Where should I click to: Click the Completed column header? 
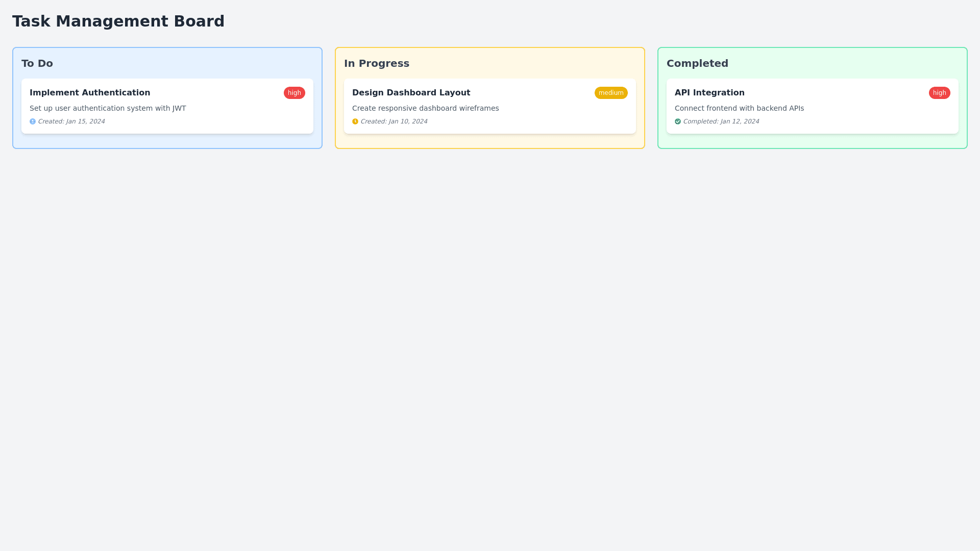tap(697, 63)
